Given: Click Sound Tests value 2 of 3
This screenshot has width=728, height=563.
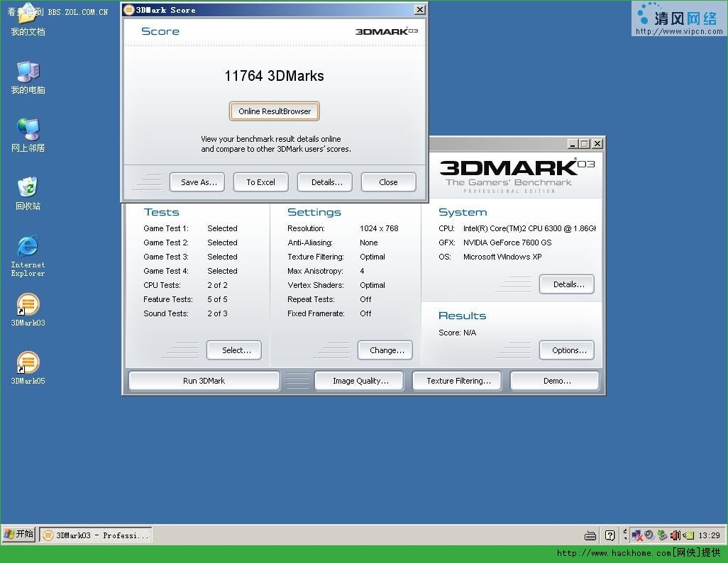Looking at the screenshot, I should click(217, 313).
